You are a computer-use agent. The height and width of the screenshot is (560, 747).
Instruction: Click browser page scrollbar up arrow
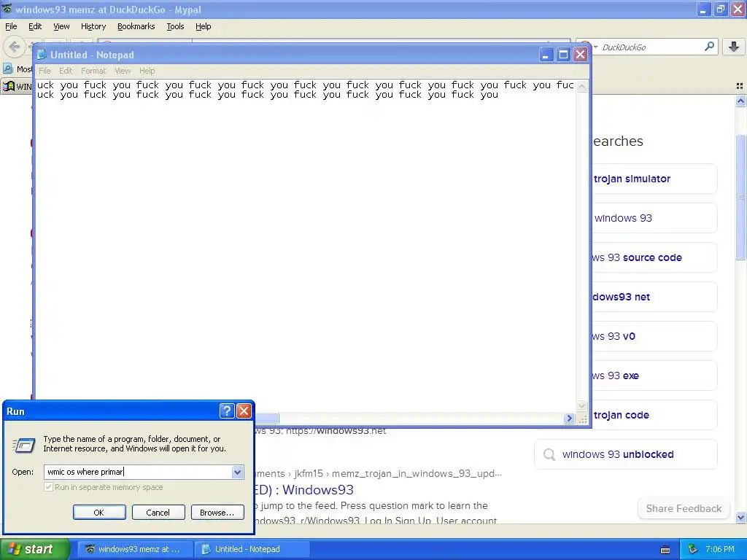point(740,101)
